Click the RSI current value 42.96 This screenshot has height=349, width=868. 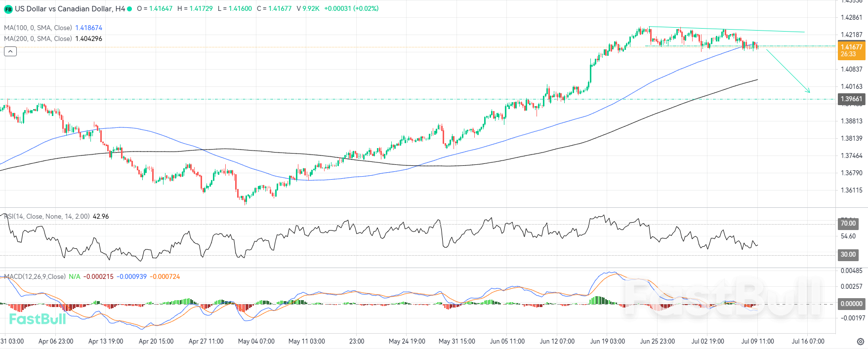(x=101, y=216)
